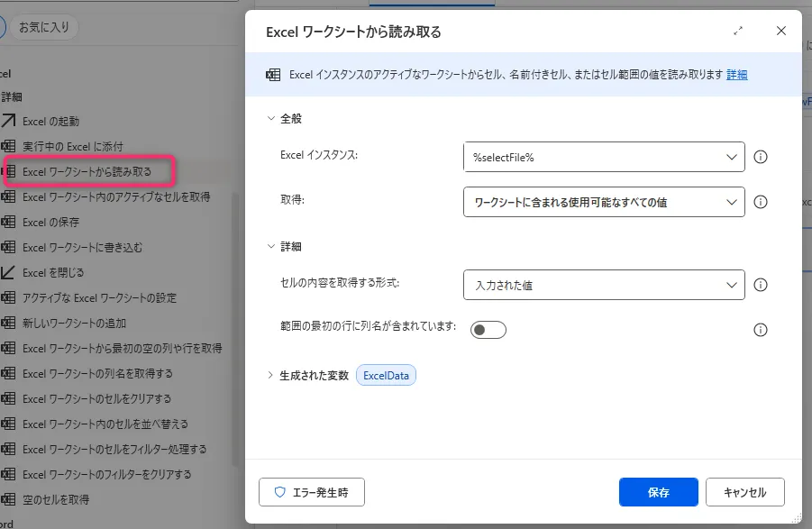812x529 pixels.
Task: Click the エラー発生時 button
Action: tap(312, 493)
